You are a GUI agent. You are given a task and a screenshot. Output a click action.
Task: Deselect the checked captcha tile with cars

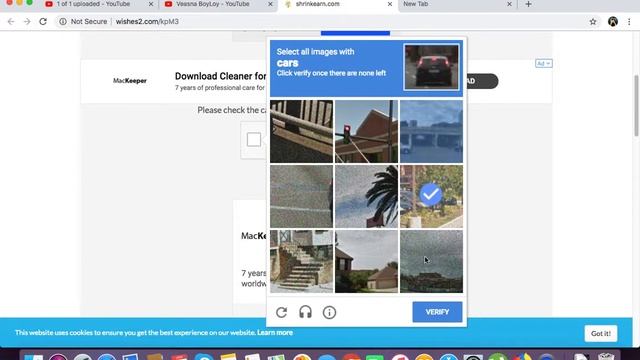tap(431, 196)
